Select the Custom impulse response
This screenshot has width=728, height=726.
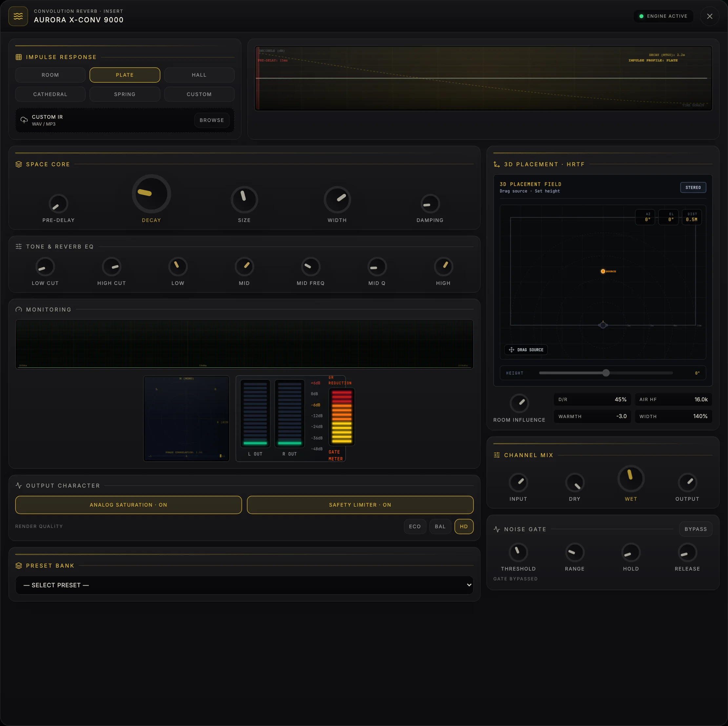point(199,94)
